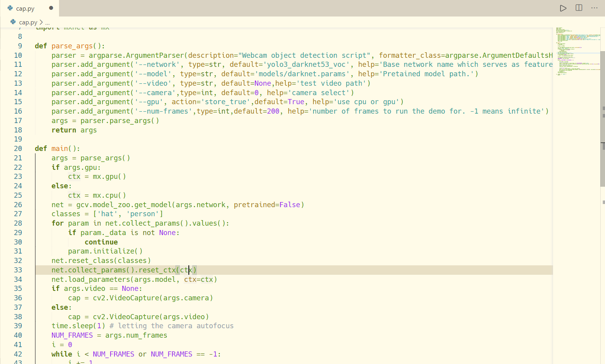The height and width of the screenshot is (364, 605).
Task: Click the unsaved dot on cap.py tab
Action: click(x=51, y=8)
